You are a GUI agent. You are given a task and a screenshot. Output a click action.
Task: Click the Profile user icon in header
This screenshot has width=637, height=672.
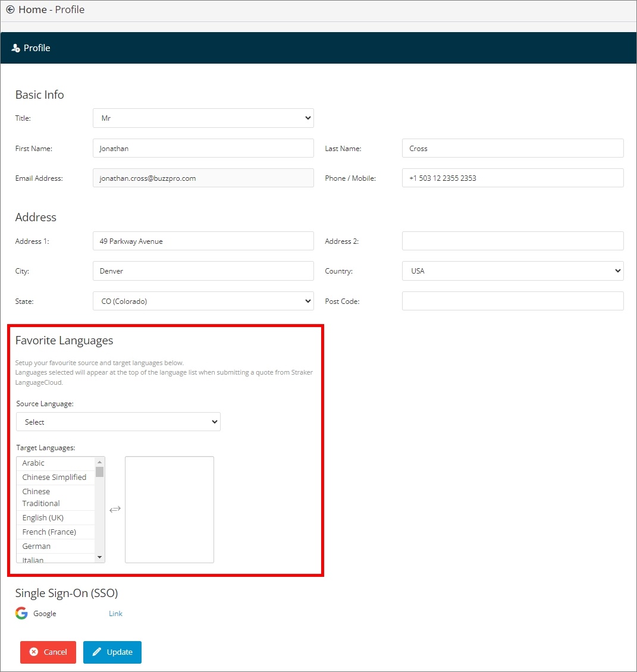pos(15,48)
